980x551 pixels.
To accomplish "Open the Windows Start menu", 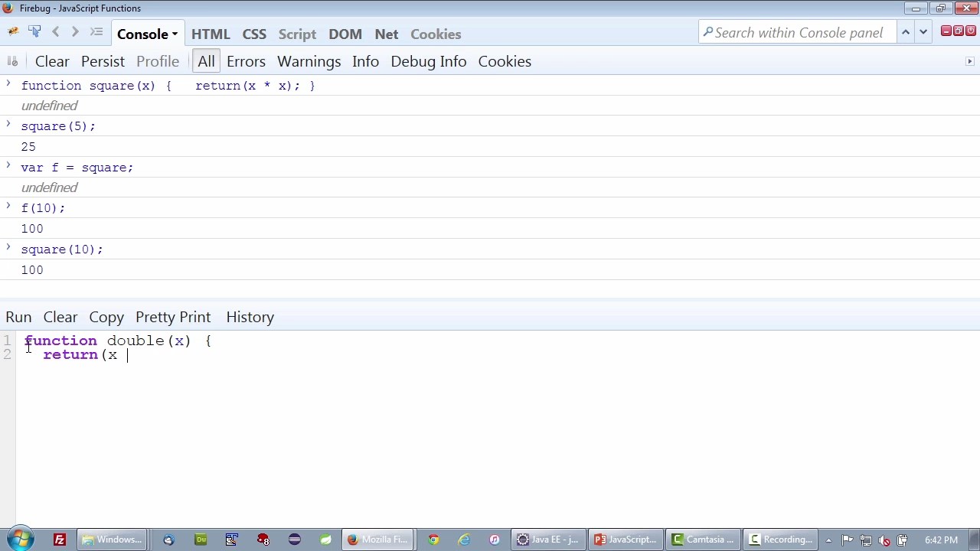I will pos(19,540).
